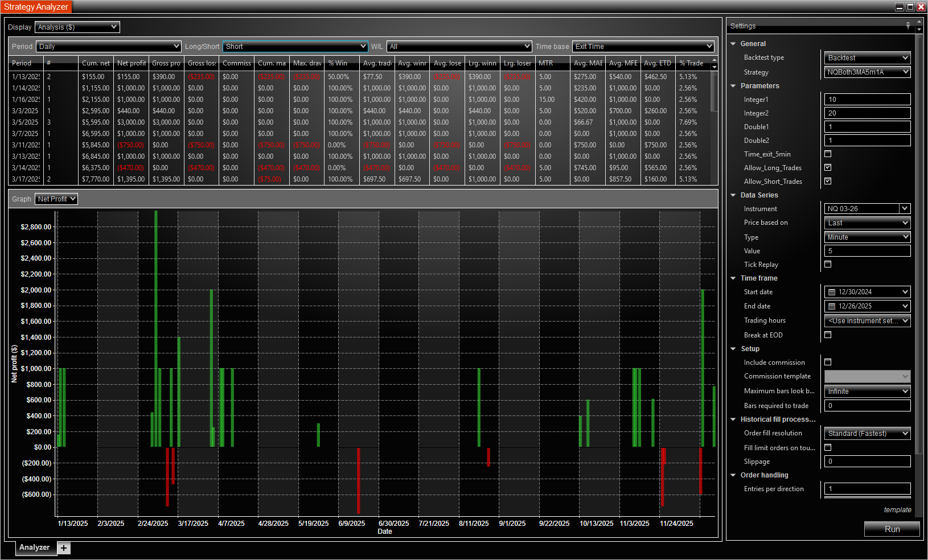Click the template link
Image resolution: width=928 pixels, height=560 pixels.
(x=897, y=510)
